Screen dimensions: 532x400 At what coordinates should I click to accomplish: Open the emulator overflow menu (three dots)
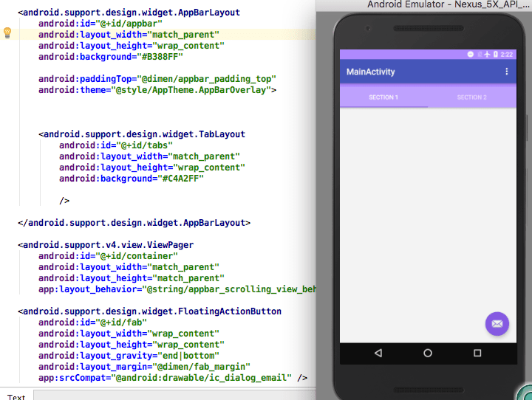507,72
